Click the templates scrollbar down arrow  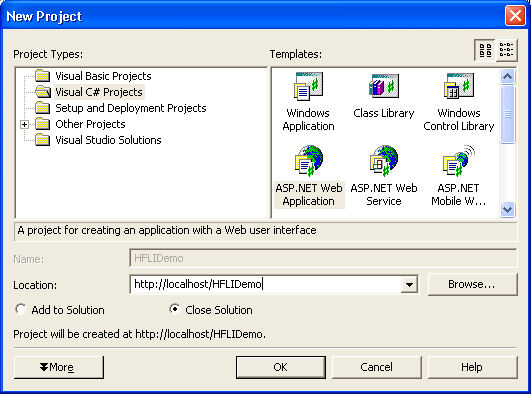[507, 210]
